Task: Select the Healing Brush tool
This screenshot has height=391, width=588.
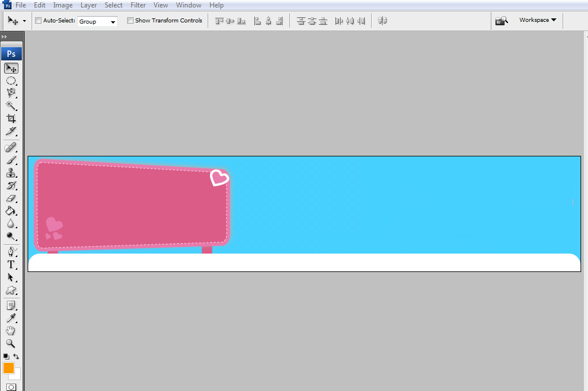Action: pyautogui.click(x=12, y=147)
